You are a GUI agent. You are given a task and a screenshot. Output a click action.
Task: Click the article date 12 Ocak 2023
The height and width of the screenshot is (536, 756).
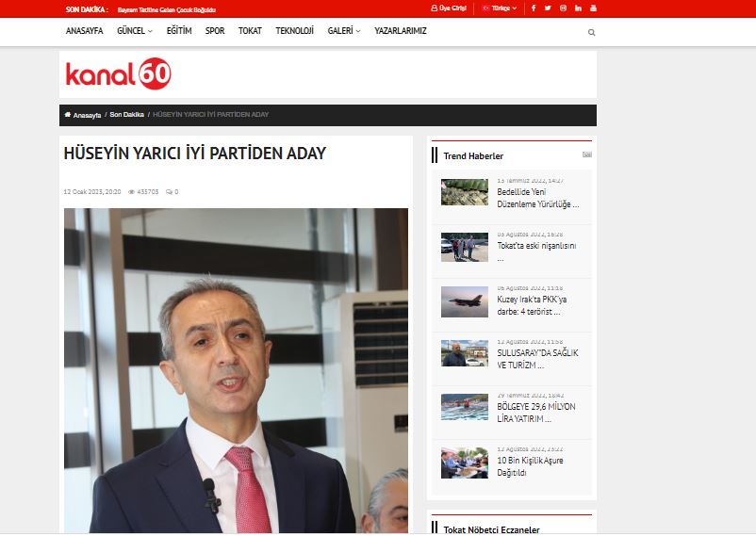click(x=92, y=192)
